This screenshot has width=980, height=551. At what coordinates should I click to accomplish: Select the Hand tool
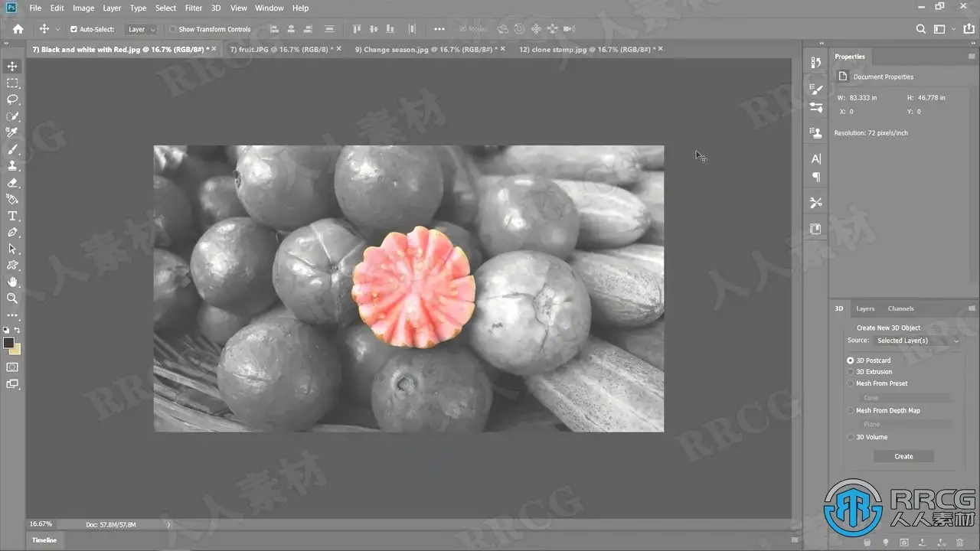12,282
